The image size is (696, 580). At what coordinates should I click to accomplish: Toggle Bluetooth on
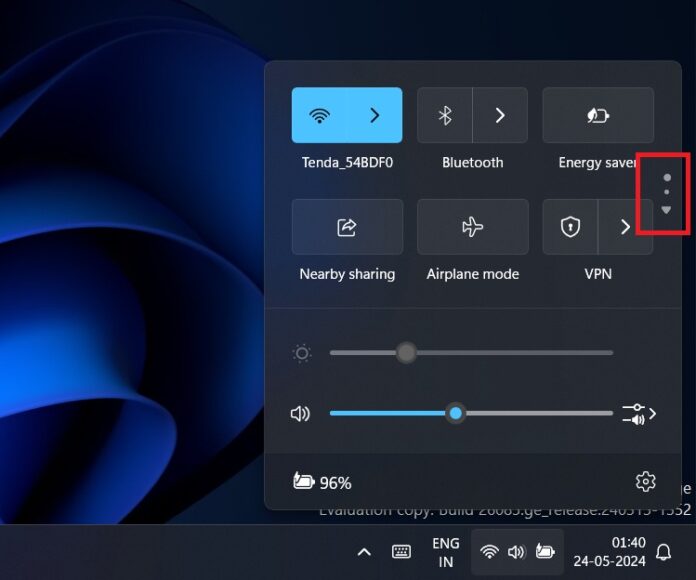(x=445, y=115)
